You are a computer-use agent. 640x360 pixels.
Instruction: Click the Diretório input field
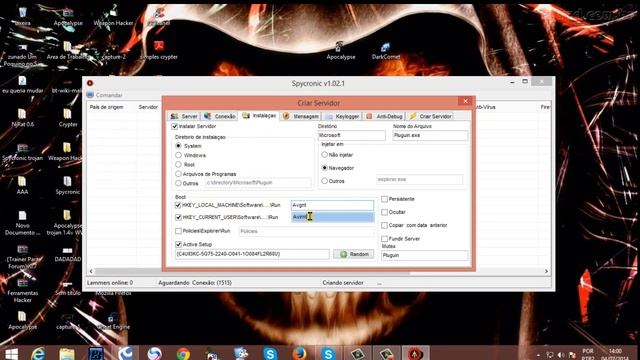click(351, 135)
